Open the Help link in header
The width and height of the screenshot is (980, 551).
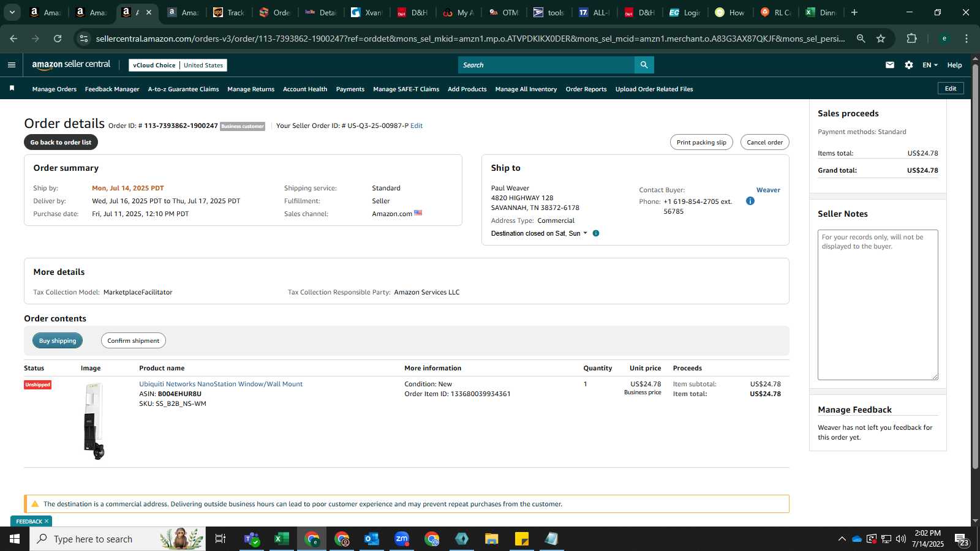[x=954, y=65]
